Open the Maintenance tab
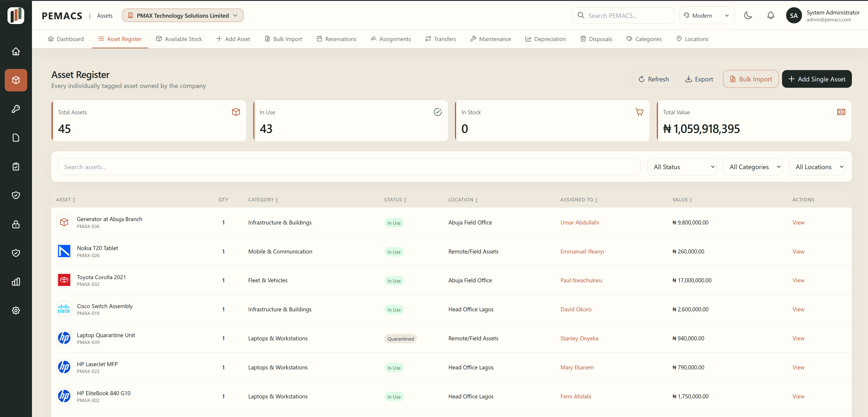This screenshot has width=868, height=417. click(x=491, y=39)
